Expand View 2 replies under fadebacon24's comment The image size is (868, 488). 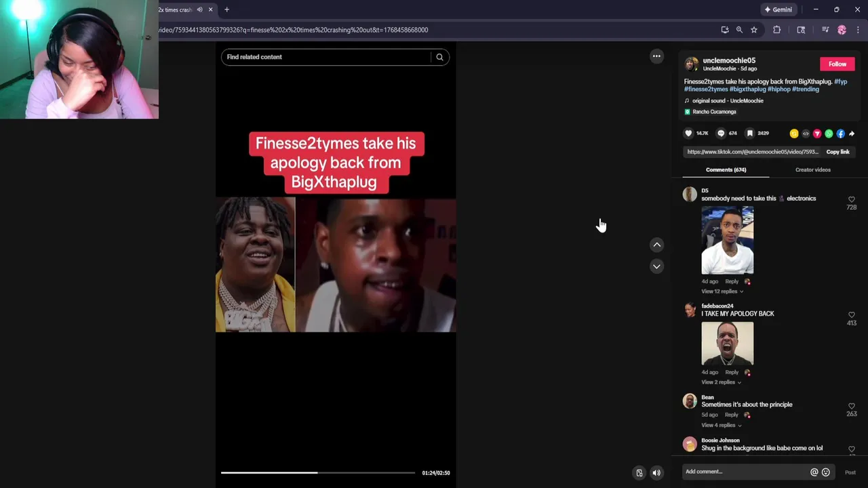point(721,382)
